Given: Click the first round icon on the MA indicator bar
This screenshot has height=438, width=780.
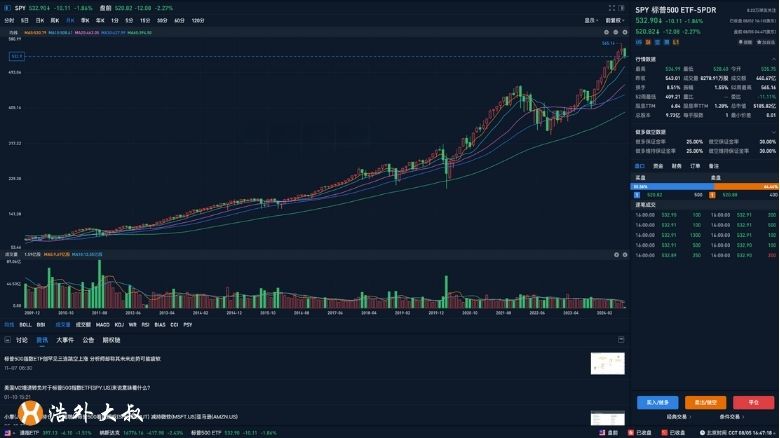Looking at the screenshot, I should pos(606,32).
